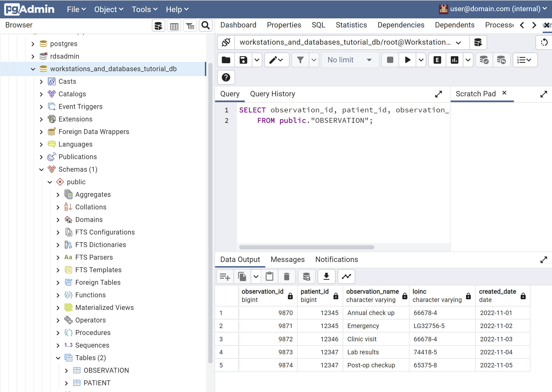Open the No limit rows dropdown
The image size is (552, 392).
tap(350, 60)
